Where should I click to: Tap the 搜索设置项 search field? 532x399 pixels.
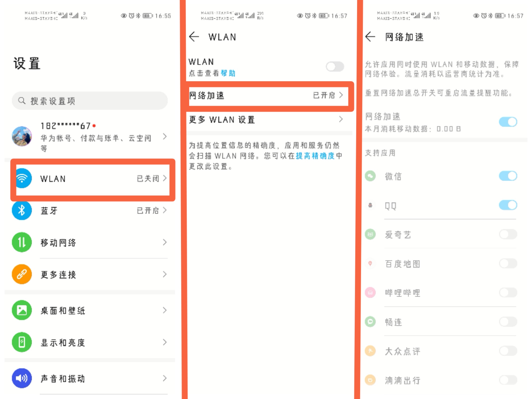point(90,101)
